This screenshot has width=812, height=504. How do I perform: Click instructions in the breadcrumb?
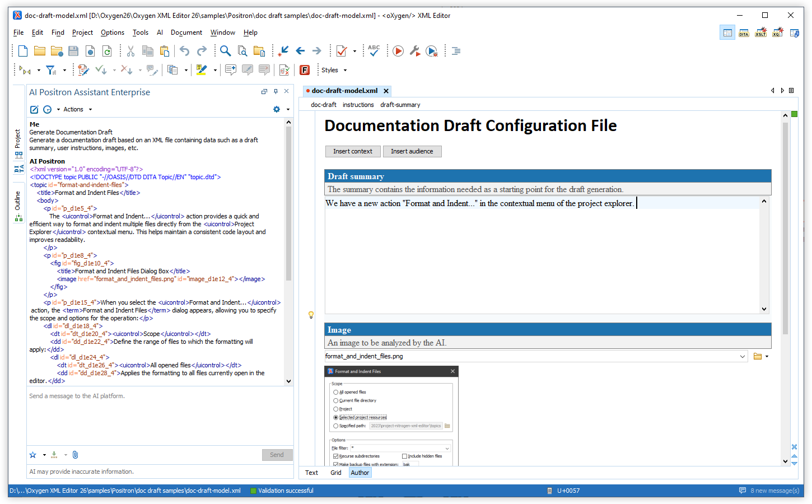click(358, 105)
